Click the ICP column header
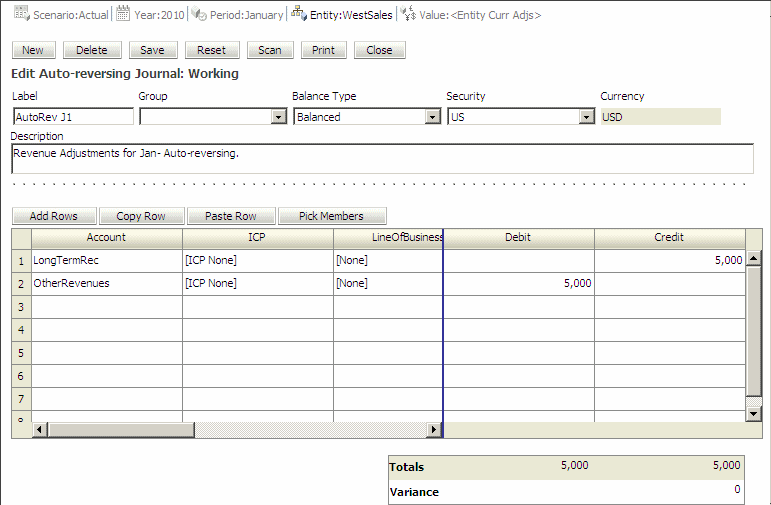This screenshot has height=505, width=771. [258, 238]
